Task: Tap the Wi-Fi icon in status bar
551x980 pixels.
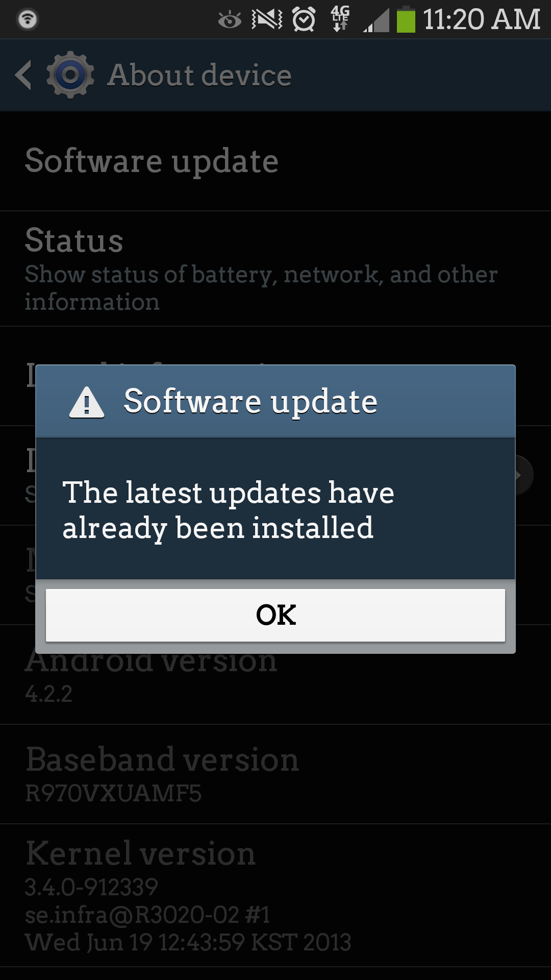Action: pos(28,19)
